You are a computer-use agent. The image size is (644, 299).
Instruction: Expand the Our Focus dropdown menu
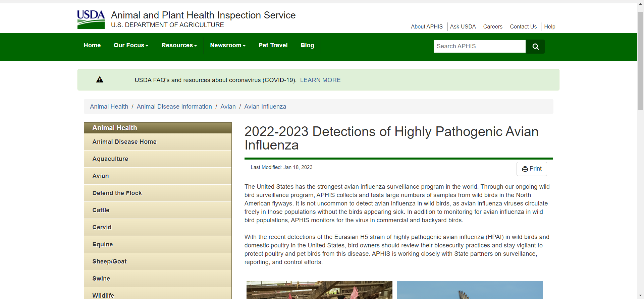pos(131,45)
